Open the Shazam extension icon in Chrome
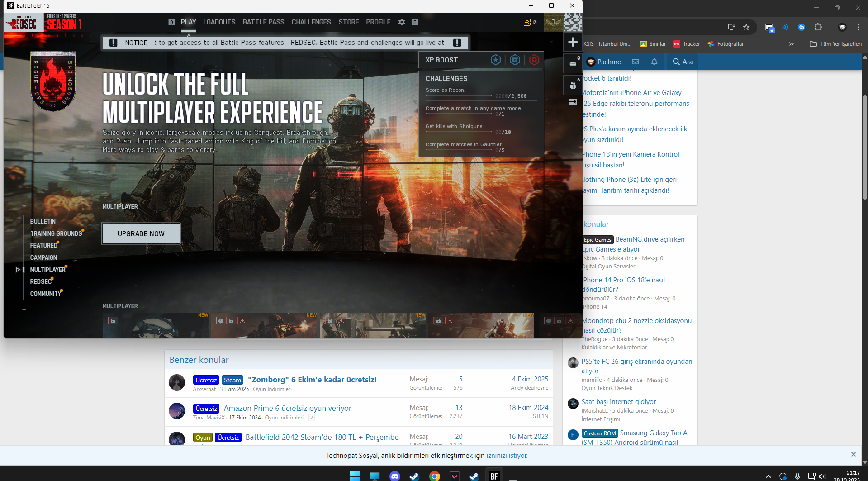868x481 pixels. tap(802, 27)
